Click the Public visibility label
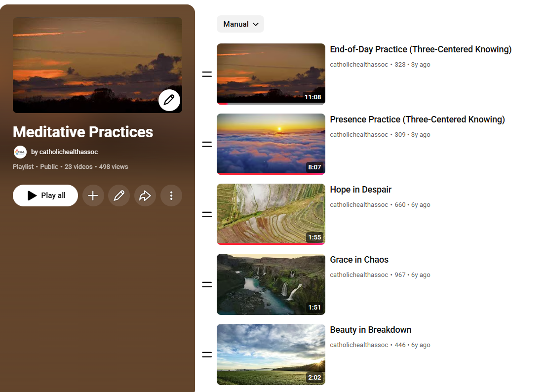The height and width of the screenshot is (392, 547). (x=49, y=167)
